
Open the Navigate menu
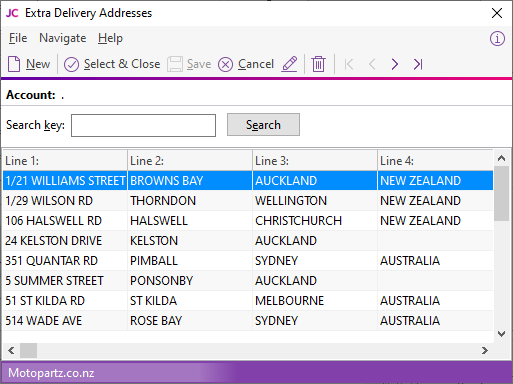pyautogui.click(x=63, y=38)
